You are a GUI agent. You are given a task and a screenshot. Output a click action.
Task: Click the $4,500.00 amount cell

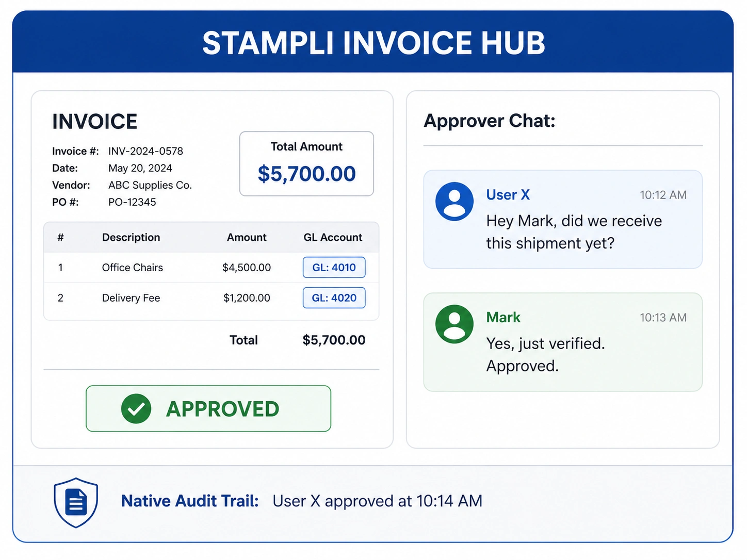coord(247,267)
